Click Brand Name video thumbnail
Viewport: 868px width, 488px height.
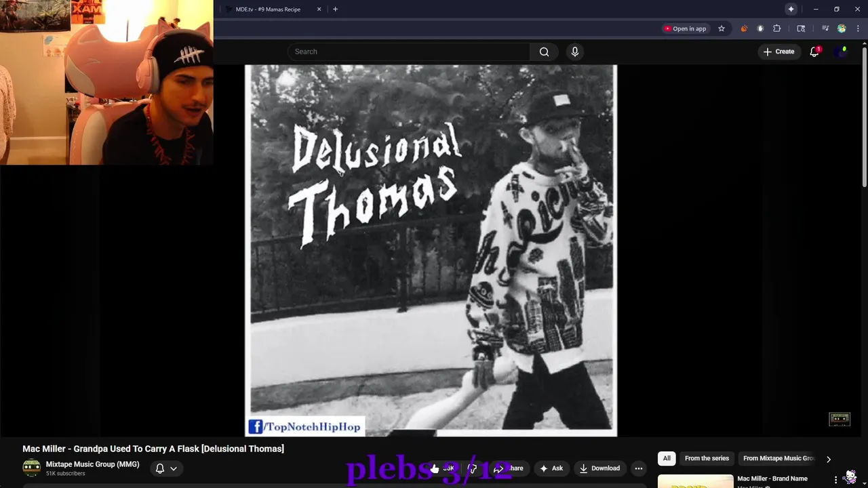point(695,481)
